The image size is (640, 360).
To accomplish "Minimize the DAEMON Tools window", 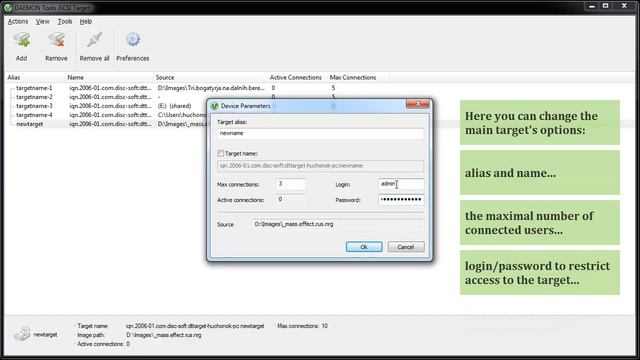I will tap(592, 6).
